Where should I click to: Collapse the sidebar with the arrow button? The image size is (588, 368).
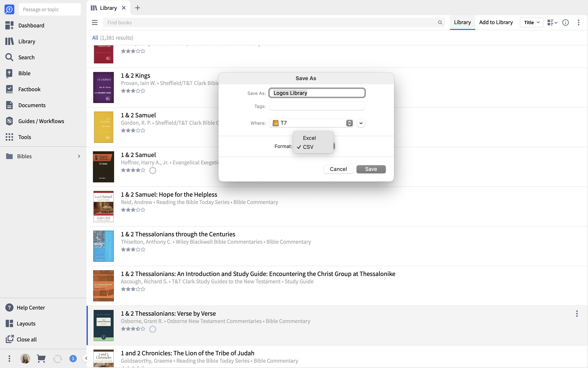click(86, 358)
